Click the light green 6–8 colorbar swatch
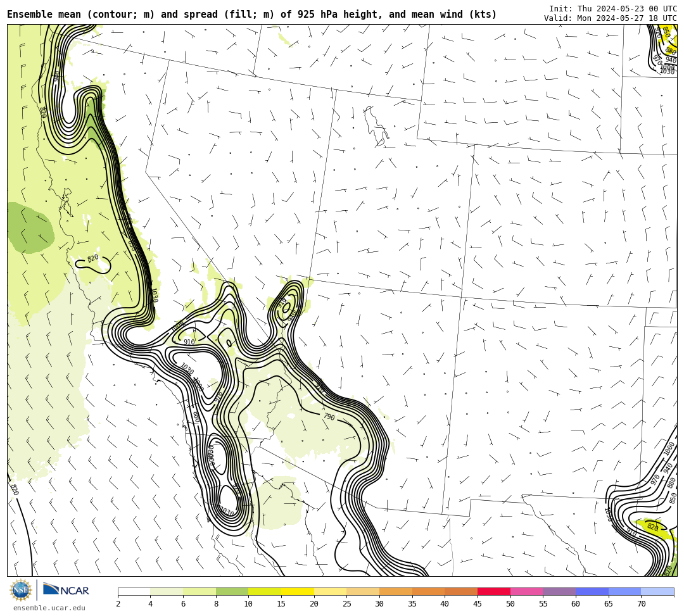The image size is (684, 616). click(199, 591)
